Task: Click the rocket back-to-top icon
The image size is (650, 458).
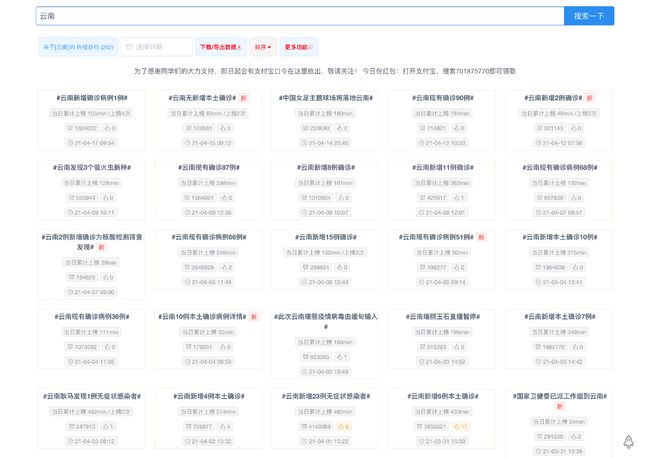Action: coord(628,442)
